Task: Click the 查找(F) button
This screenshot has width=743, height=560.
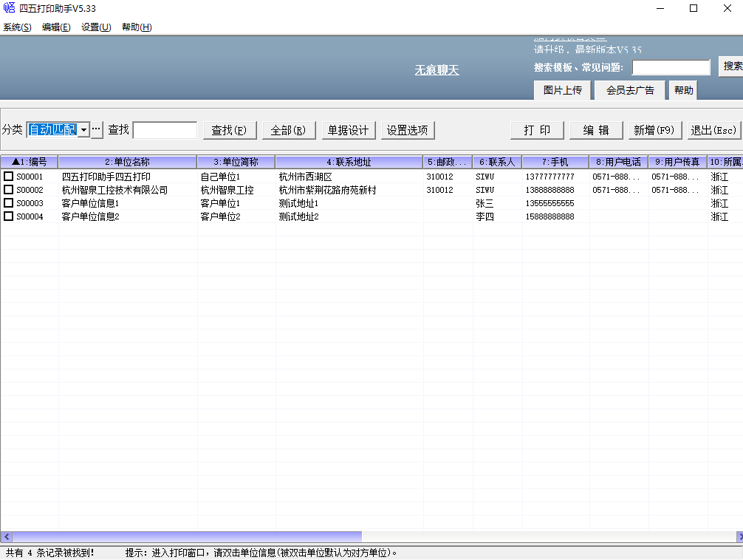Action: point(230,130)
